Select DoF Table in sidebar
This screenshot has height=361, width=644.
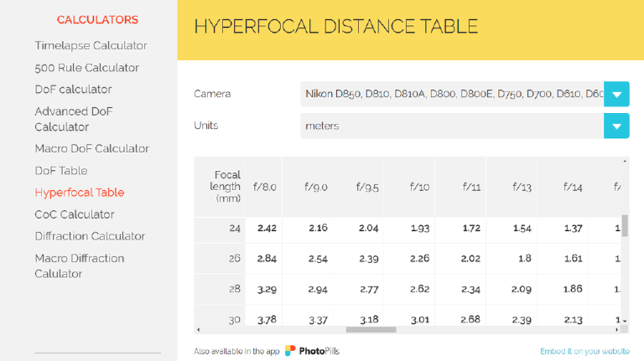[x=60, y=170]
